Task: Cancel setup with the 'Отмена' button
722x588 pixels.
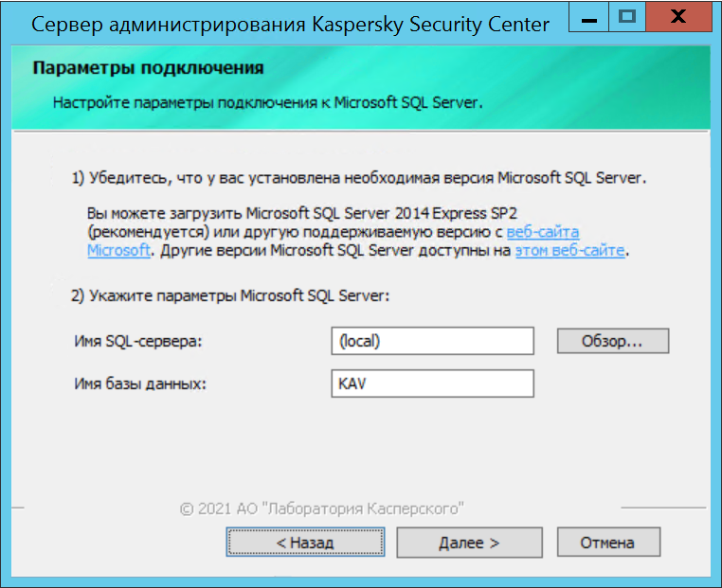Action: click(x=607, y=543)
